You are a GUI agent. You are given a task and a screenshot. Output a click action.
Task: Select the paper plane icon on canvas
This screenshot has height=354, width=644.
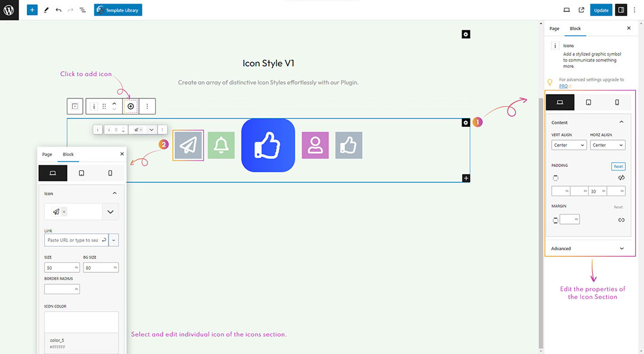pyautogui.click(x=188, y=145)
